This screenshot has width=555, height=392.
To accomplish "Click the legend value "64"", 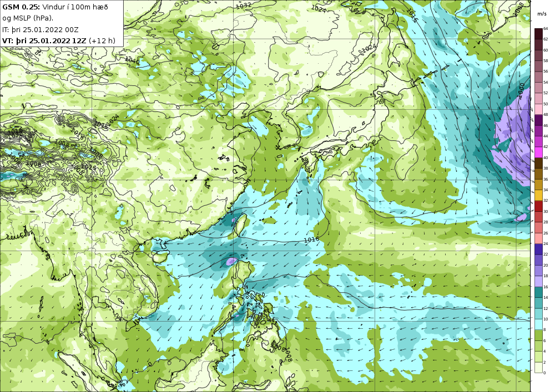I will tap(546, 29).
